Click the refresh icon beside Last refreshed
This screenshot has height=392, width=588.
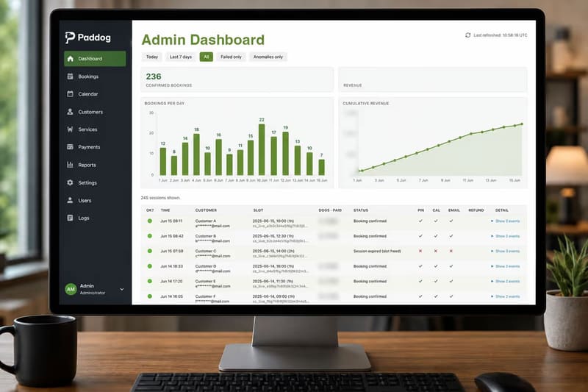coord(467,35)
